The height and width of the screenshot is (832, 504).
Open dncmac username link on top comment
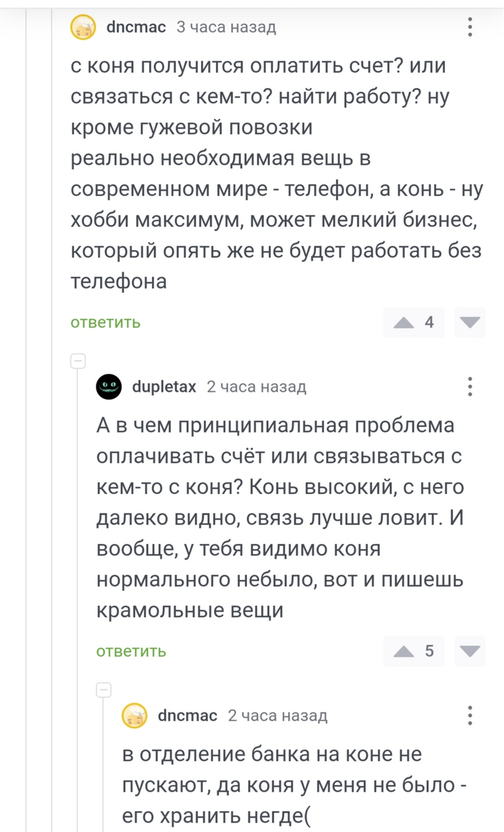[x=136, y=27]
